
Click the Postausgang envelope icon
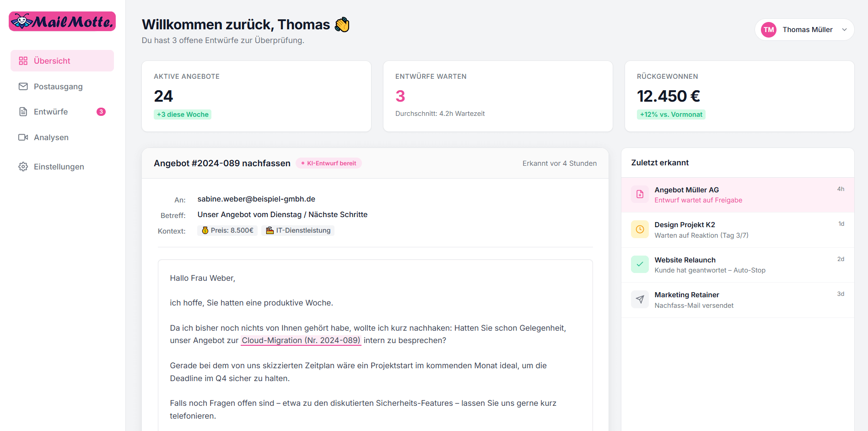(x=23, y=87)
